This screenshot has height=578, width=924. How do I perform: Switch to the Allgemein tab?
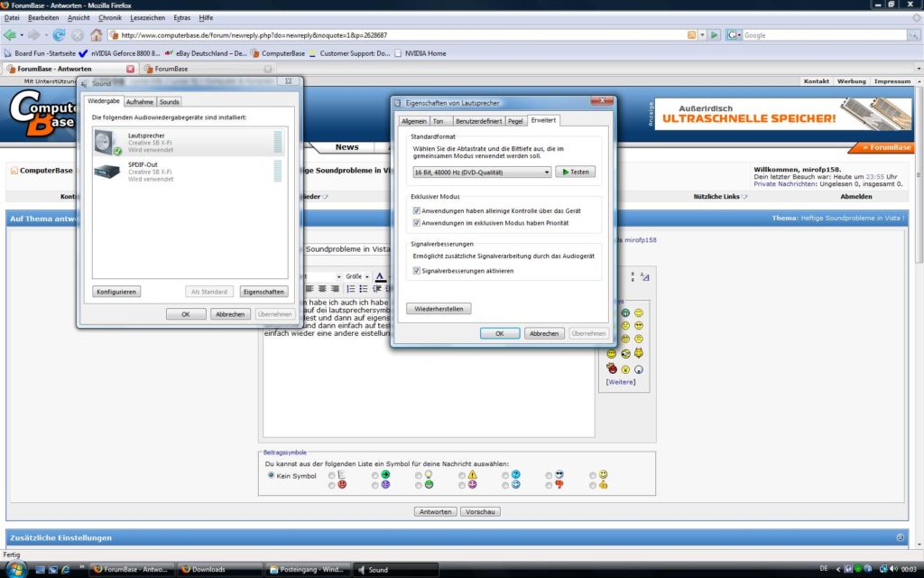(413, 121)
